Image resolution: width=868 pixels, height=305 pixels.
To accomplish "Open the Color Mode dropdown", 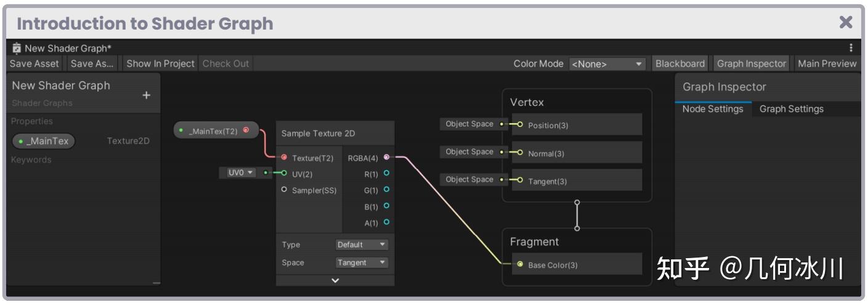I will pos(607,63).
